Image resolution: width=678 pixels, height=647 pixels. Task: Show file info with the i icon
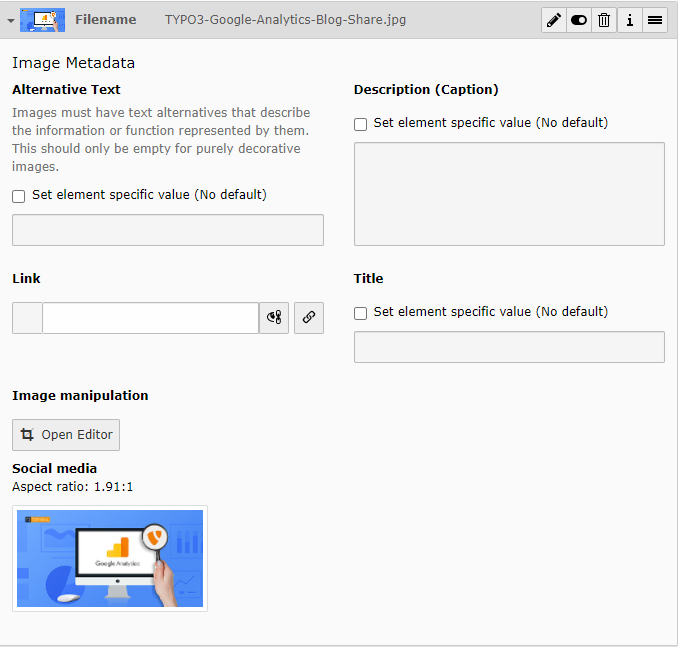630,20
